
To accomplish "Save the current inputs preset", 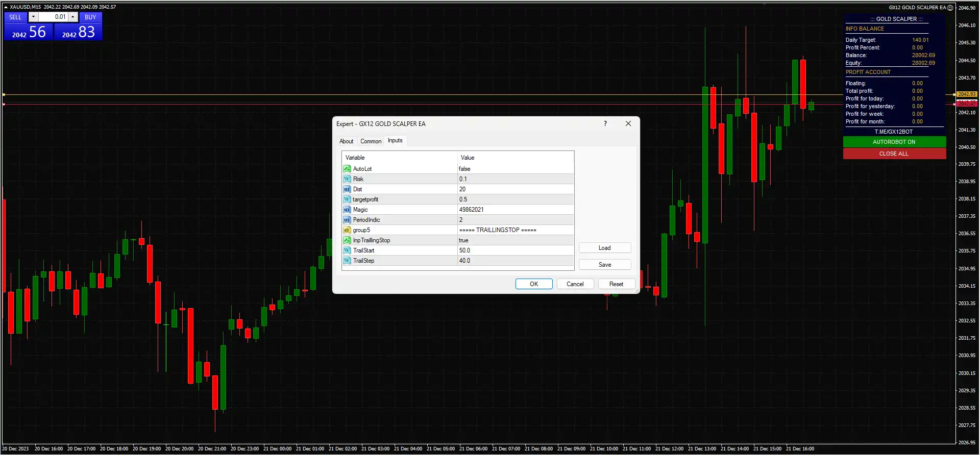I will (605, 265).
